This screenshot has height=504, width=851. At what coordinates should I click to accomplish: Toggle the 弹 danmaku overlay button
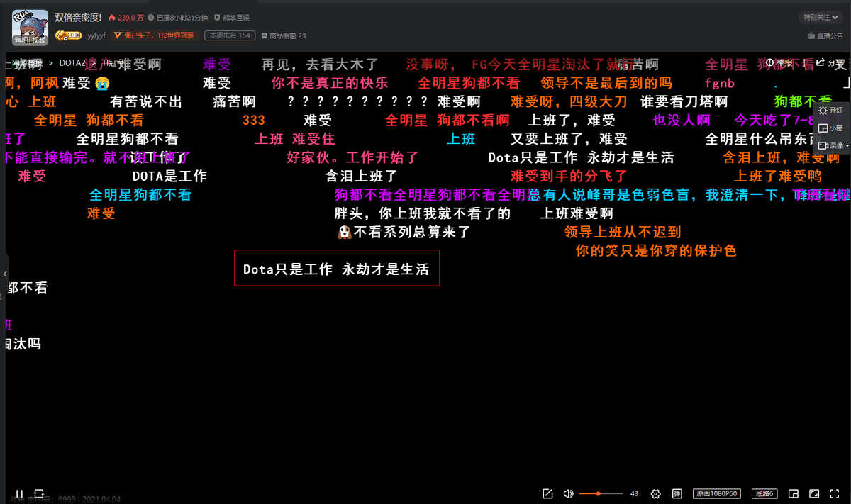pyautogui.click(x=677, y=493)
